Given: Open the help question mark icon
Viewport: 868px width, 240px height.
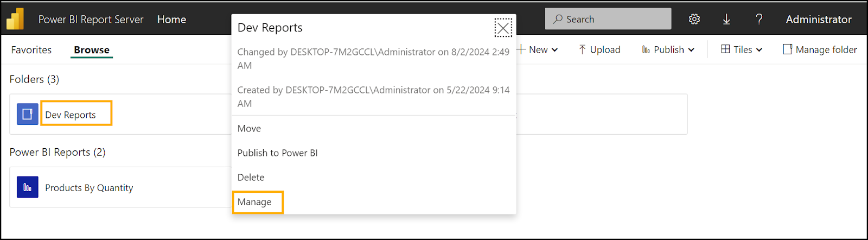Looking at the screenshot, I should (x=759, y=20).
